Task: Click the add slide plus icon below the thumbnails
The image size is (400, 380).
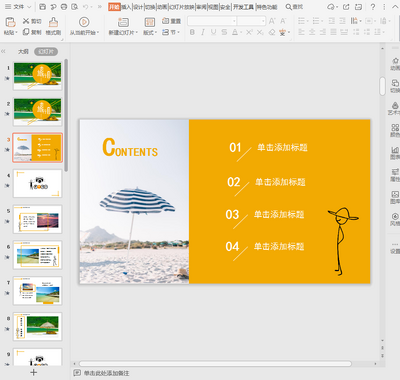Action: pos(34,372)
